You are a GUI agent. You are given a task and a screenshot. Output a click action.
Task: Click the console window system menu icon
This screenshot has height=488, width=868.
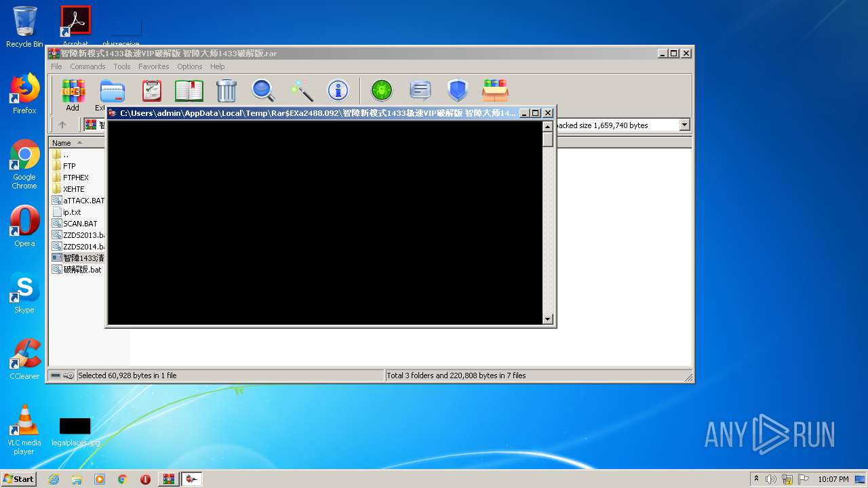coord(113,113)
